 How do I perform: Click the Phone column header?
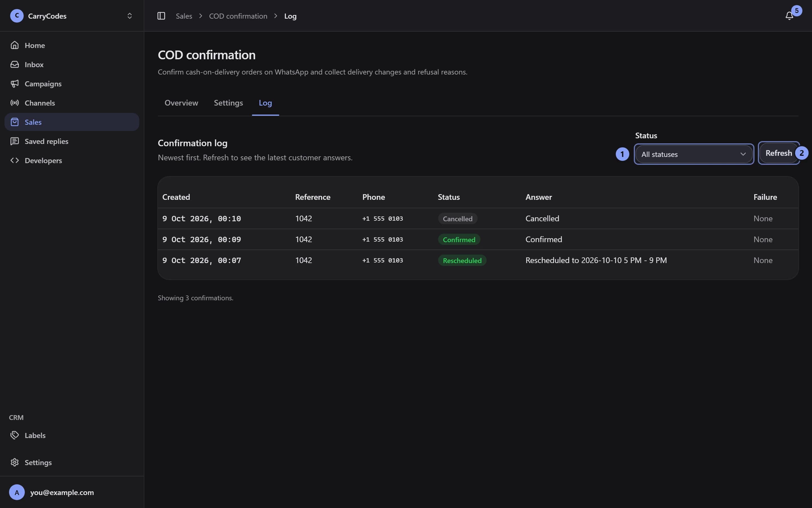coord(374,197)
